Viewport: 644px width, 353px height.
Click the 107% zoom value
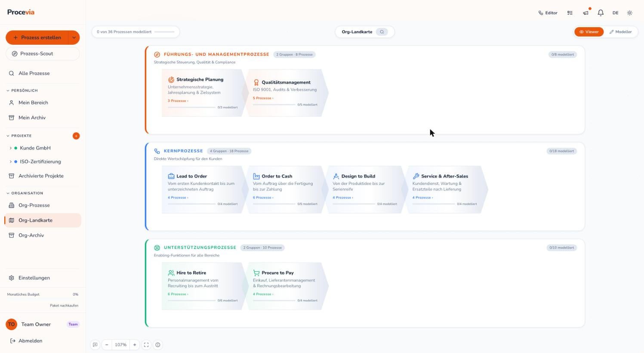tap(121, 345)
